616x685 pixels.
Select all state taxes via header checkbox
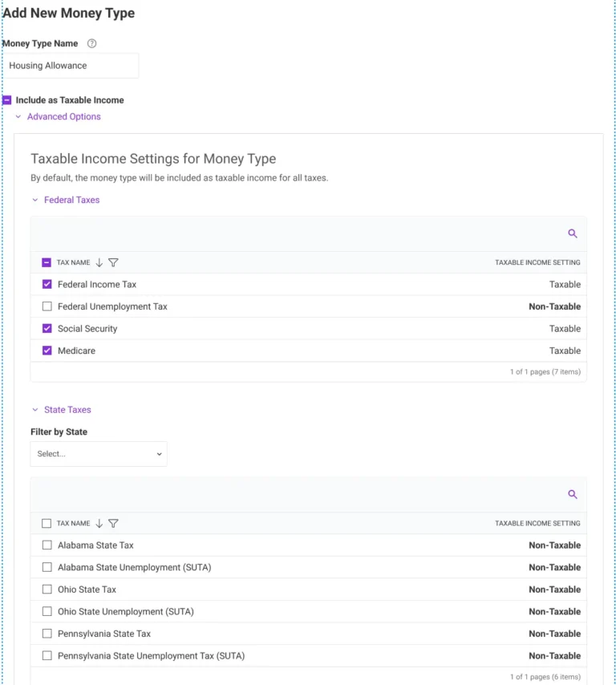tap(46, 523)
